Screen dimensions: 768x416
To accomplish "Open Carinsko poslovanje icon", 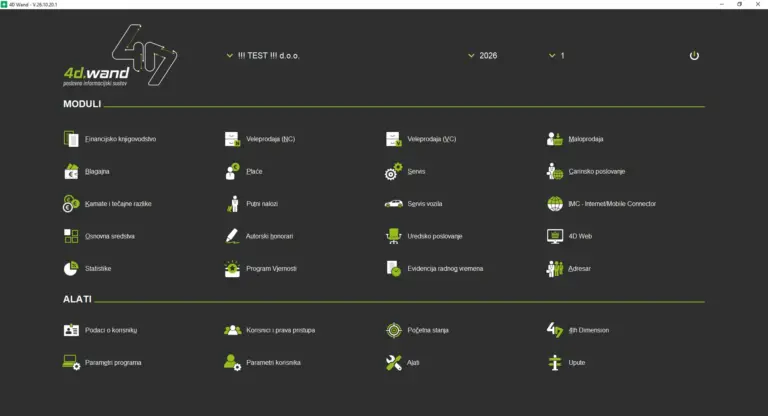I will [x=554, y=171].
